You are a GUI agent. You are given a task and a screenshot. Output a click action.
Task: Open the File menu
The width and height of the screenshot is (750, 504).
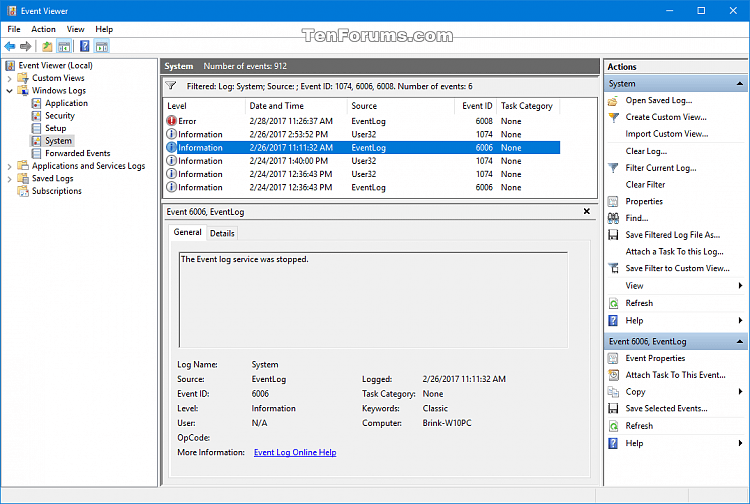[x=14, y=29]
